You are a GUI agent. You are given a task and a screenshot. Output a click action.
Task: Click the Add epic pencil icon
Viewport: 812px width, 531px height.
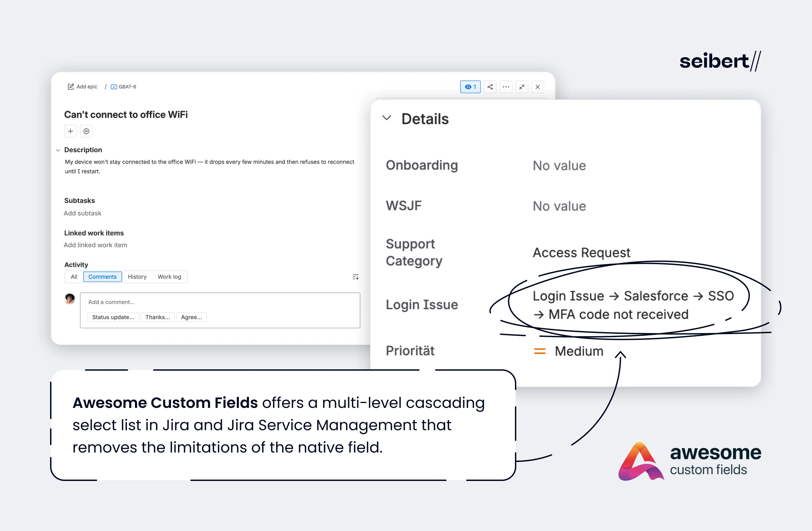(x=71, y=87)
